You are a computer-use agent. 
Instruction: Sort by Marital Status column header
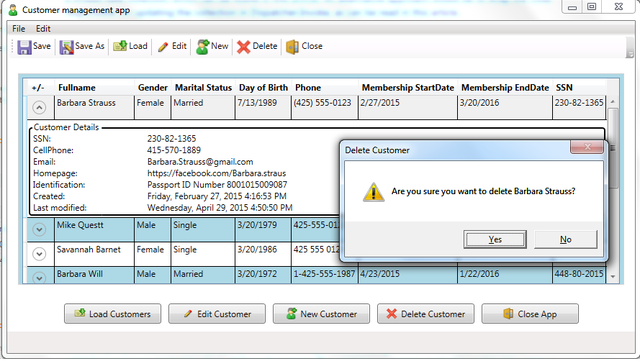203,87
